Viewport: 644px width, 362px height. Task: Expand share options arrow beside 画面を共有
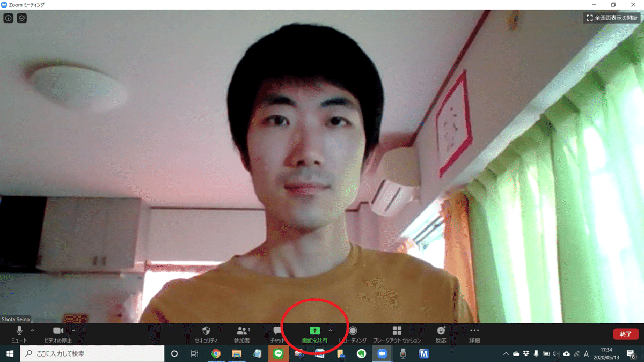click(330, 331)
